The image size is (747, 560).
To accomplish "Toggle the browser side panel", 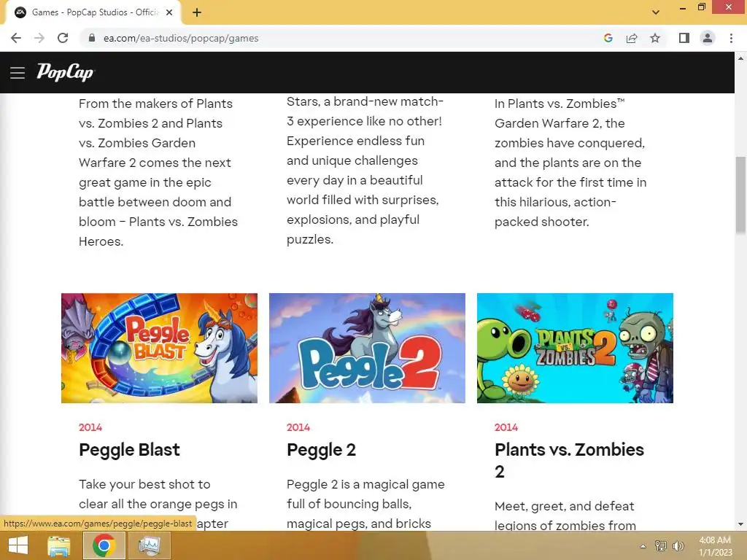I will coord(684,38).
